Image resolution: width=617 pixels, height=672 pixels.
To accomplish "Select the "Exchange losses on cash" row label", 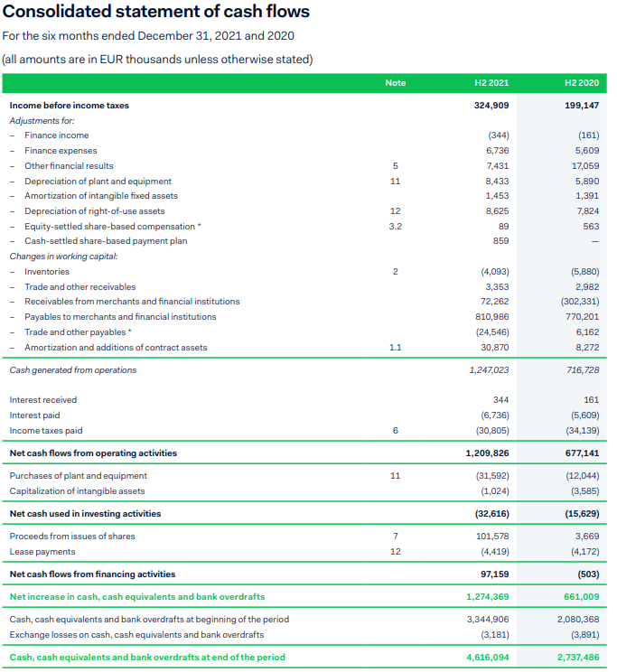I will click(136, 635).
